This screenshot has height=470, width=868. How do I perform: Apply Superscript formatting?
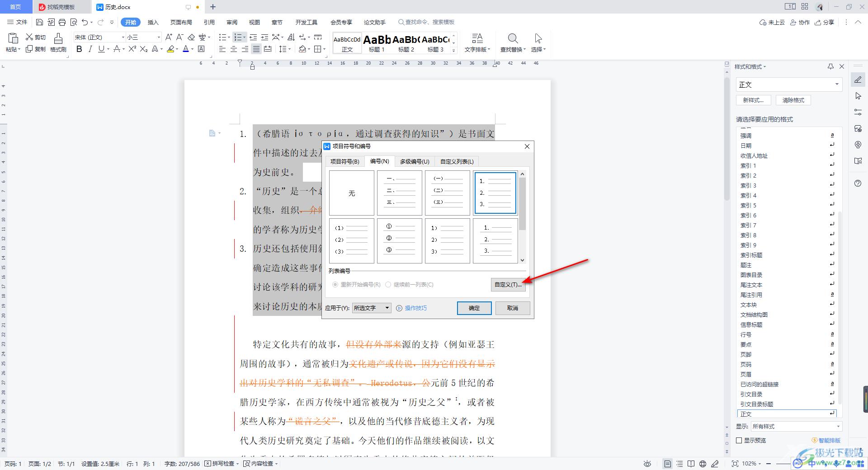point(132,49)
